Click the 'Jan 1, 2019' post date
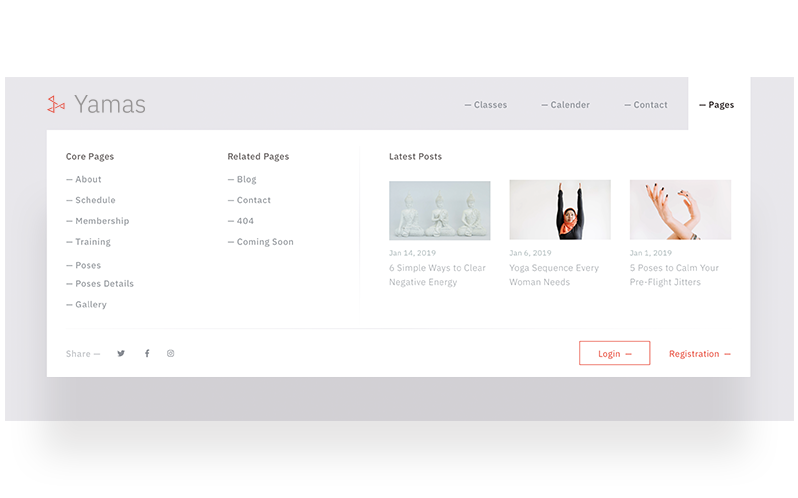 click(x=651, y=253)
